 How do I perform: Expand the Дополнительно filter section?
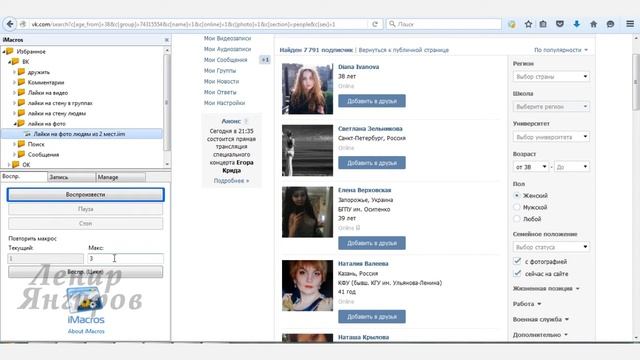click(x=540, y=335)
